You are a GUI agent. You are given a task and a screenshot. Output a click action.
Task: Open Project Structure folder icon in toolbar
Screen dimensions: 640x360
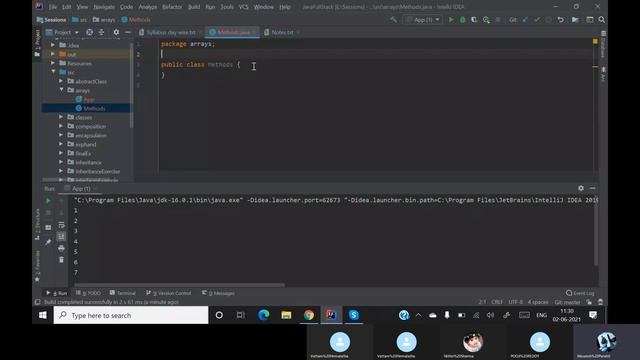pyautogui.click(x=575, y=20)
